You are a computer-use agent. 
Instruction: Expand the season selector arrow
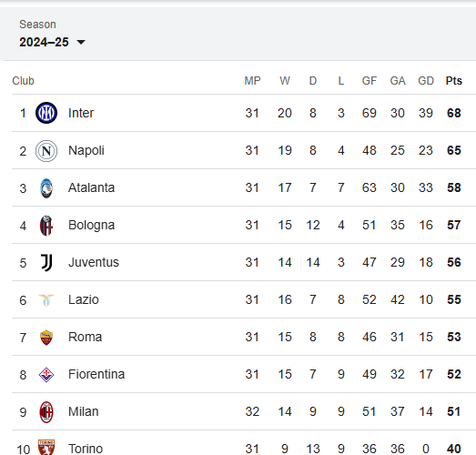[x=81, y=42]
